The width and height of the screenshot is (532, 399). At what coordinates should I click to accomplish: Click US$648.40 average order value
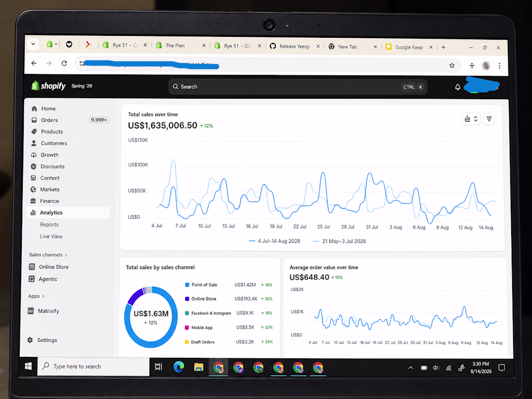coord(309,277)
